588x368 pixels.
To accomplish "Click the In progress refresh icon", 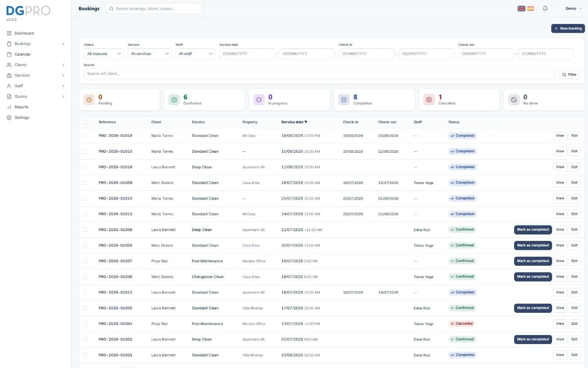I will [259, 100].
